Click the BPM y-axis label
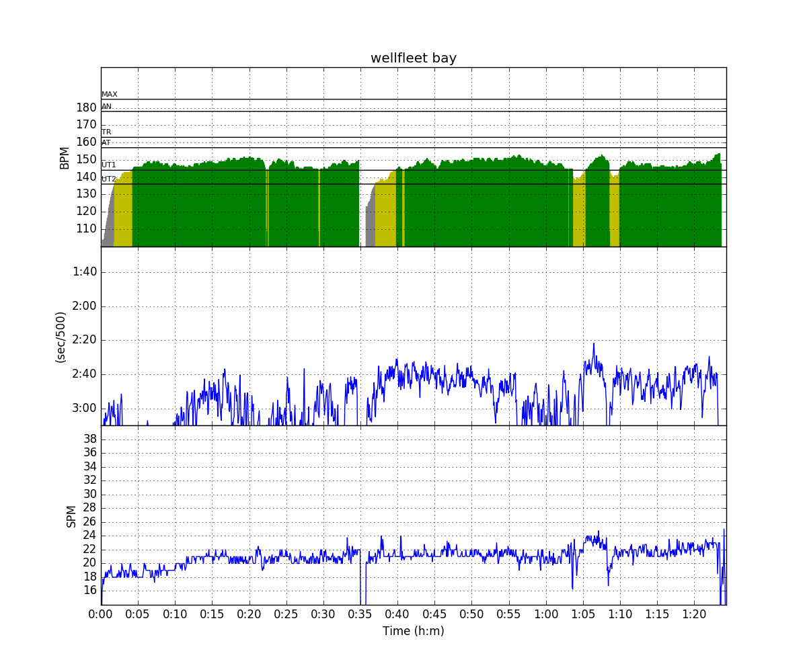807x672 pixels. [x=65, y=157]
